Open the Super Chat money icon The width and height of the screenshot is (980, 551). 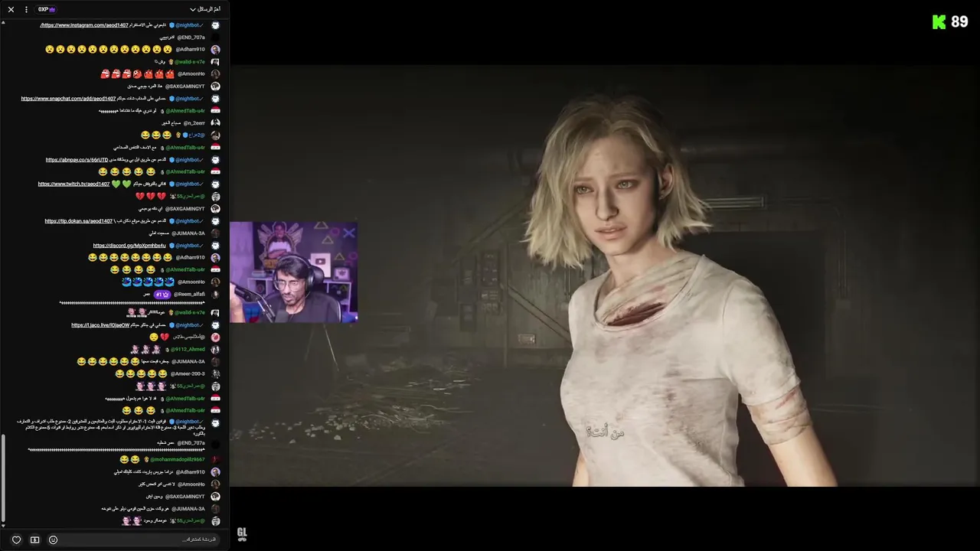[x=34, y=540]
